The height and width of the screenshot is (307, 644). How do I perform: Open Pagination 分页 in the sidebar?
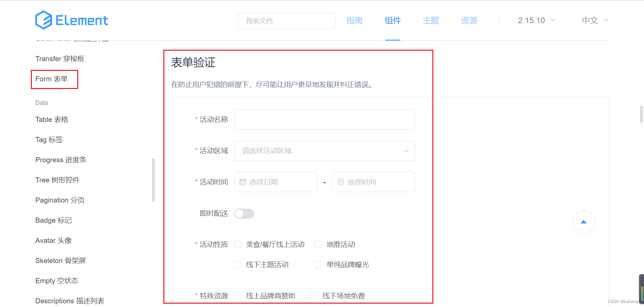tap(60, 200)
